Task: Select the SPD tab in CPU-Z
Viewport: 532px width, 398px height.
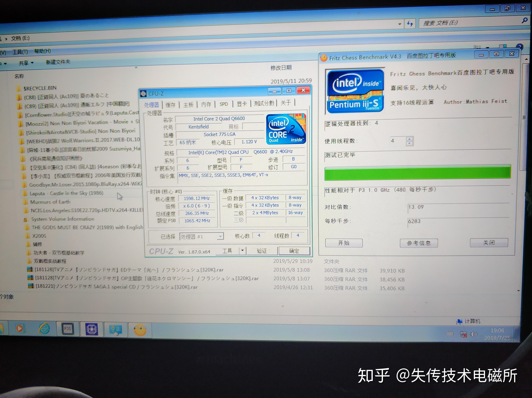Action: click(224, 104)
